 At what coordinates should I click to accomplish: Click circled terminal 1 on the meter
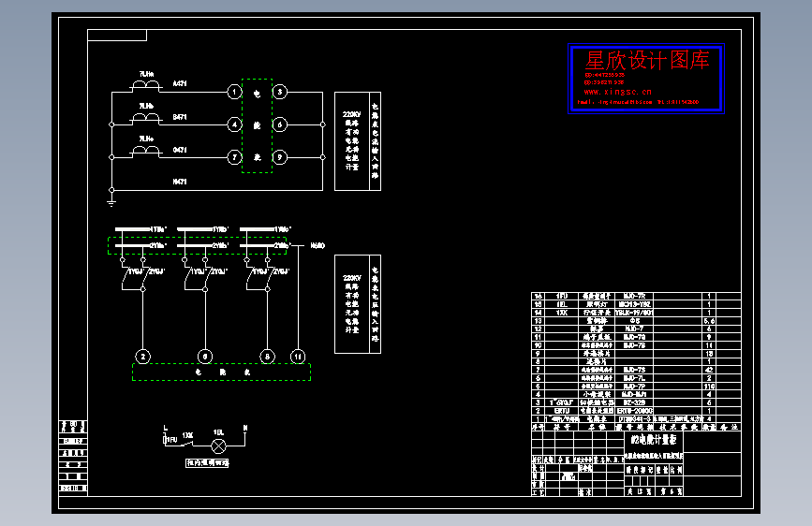tap(234, 92)
